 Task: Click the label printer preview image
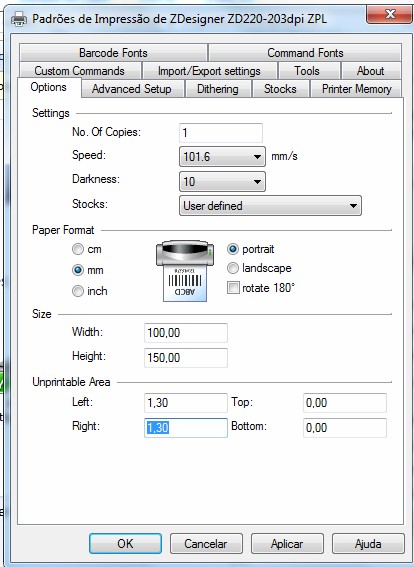[185, 270]
